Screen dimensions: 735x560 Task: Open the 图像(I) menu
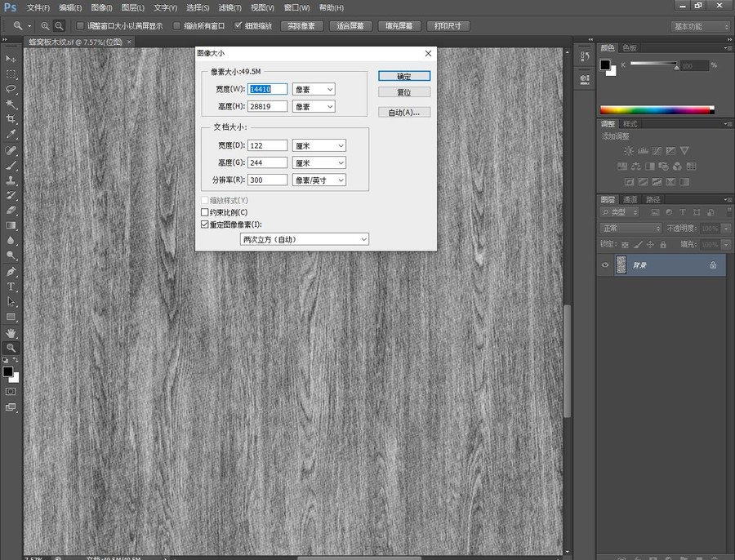coord(101,7)
